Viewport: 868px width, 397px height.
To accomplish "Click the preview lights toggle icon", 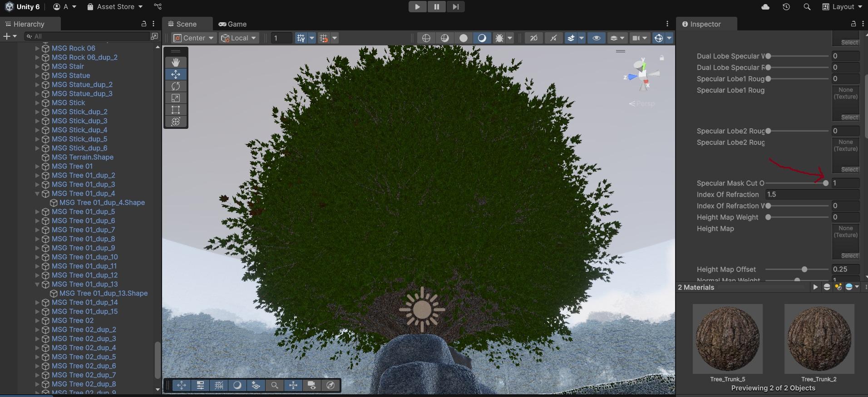I will click(838, 287).
